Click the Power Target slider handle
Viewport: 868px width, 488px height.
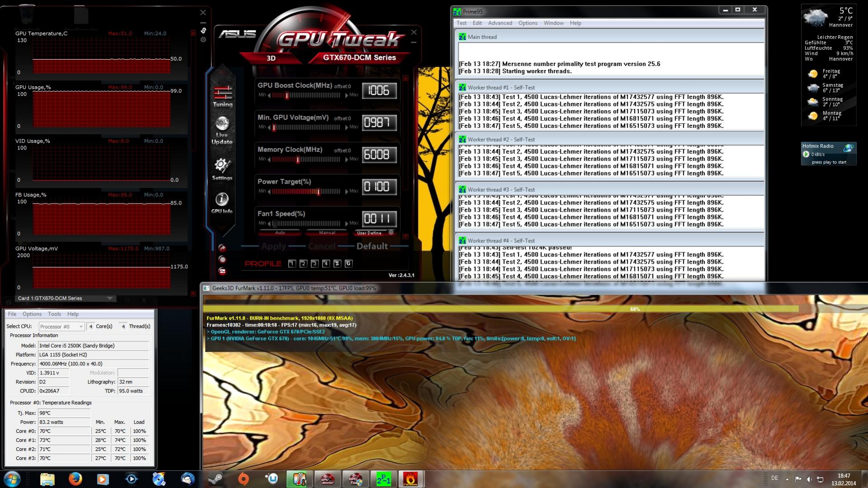318,191
